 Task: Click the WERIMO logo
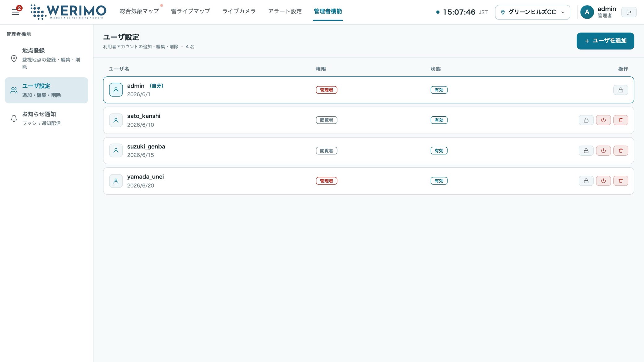[x=68, y=12]
